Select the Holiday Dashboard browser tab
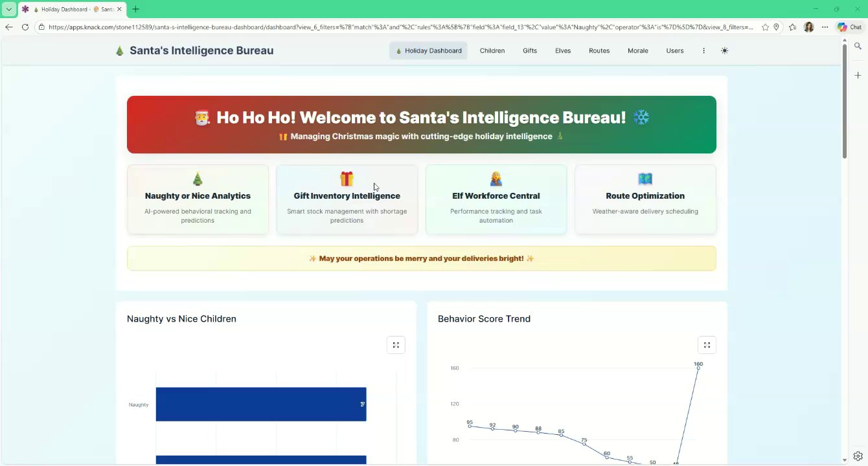This screenshot has height=466, width=868. [73, 9]
